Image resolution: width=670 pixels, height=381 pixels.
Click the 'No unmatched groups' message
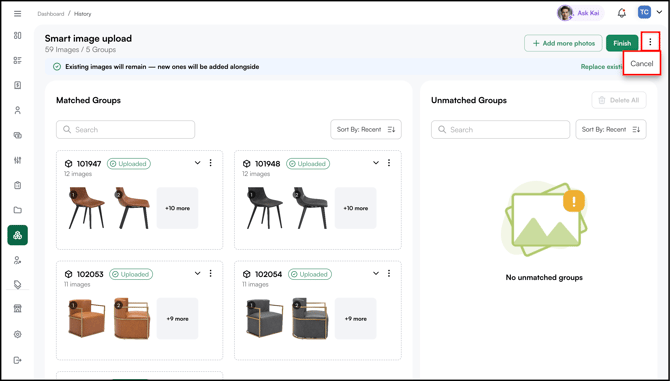coord(544,277)
